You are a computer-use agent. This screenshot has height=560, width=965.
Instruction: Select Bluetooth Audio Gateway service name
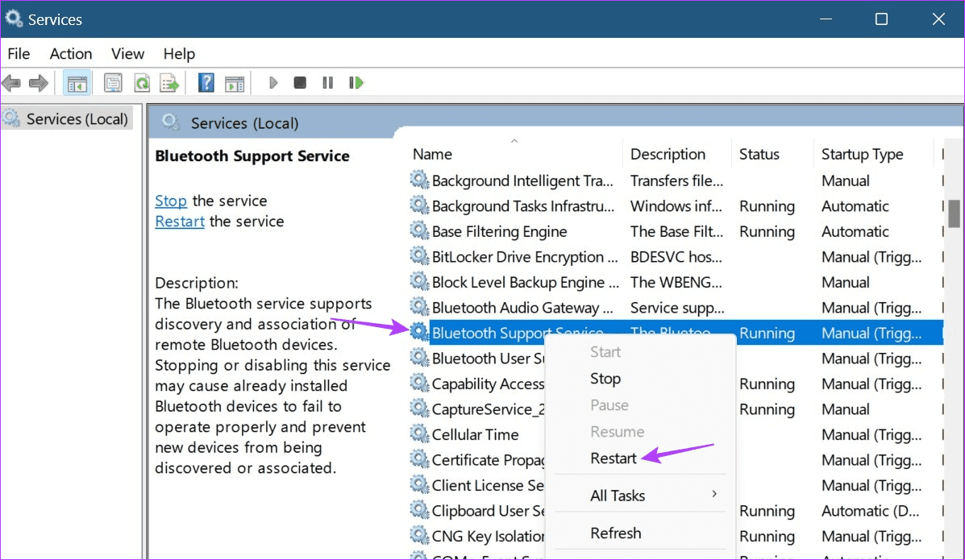point(522,308)
